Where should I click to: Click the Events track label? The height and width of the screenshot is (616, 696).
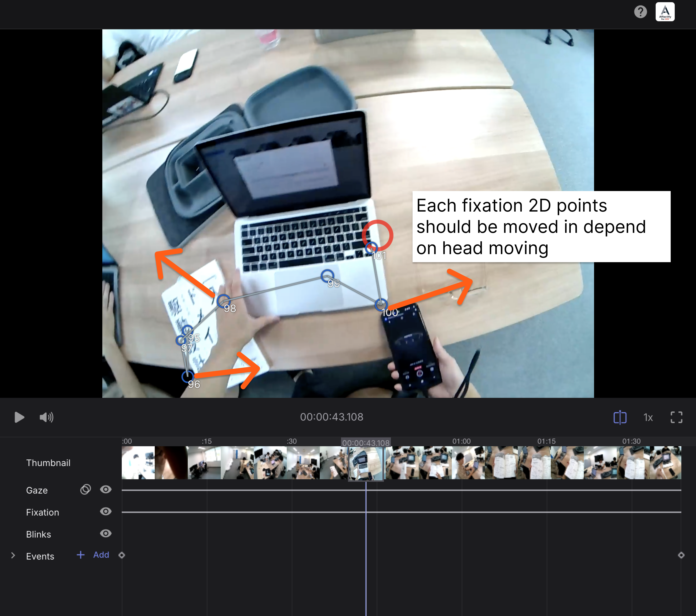coord(40,556)
